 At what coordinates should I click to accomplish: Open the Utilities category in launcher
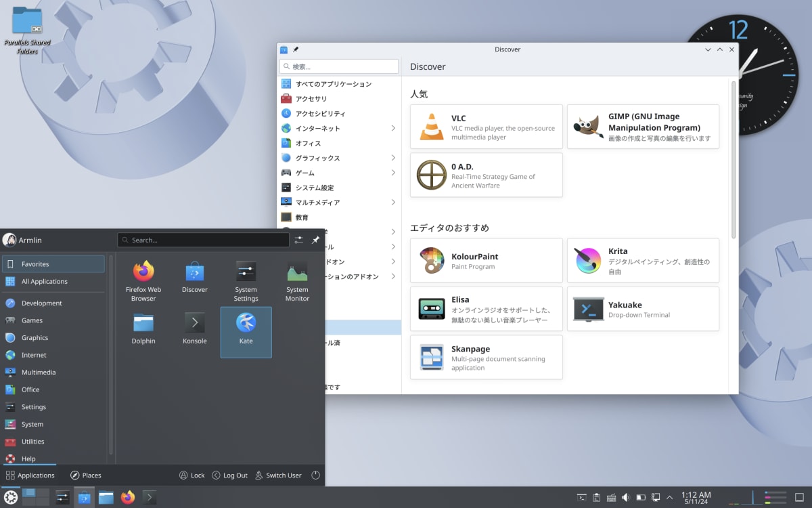coord(53,442)
